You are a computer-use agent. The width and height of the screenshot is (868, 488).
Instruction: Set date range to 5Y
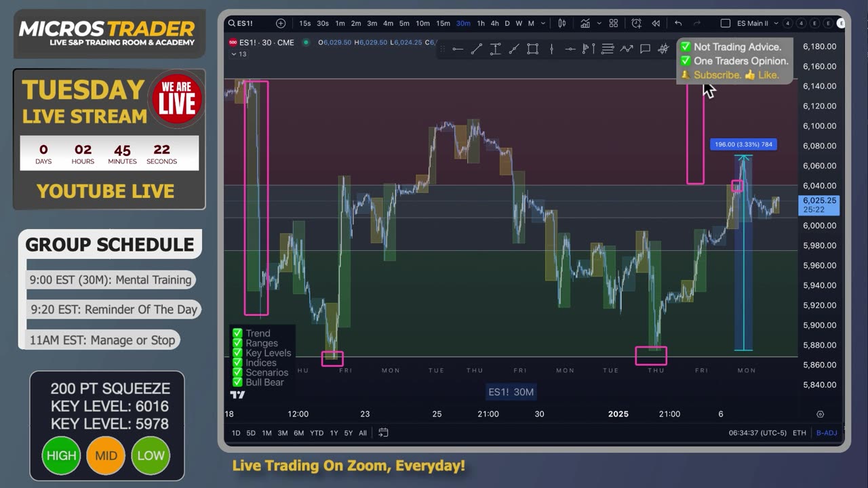[x=348, y=432]
